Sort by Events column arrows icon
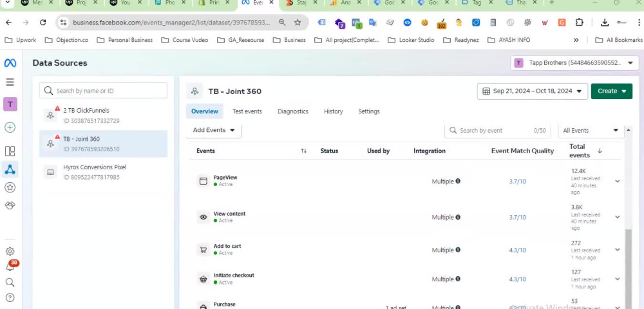Screen dimensions: 644x309 coord(303,151)
